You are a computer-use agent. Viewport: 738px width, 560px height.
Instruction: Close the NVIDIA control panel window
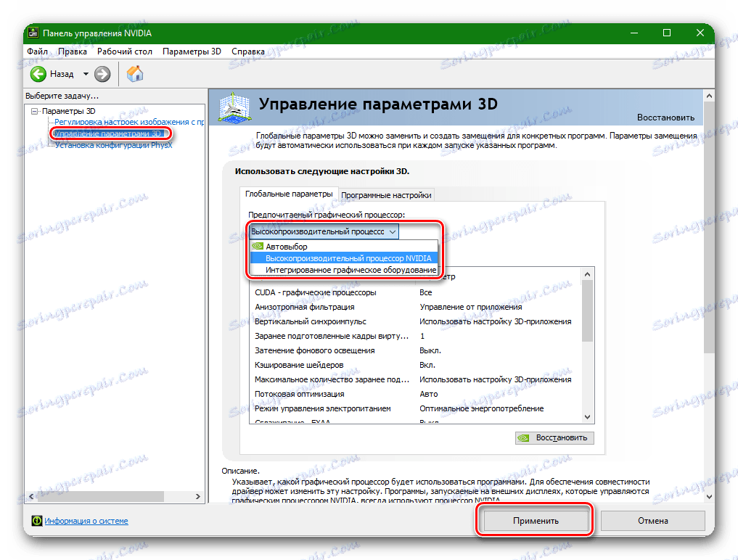point(700,33)
